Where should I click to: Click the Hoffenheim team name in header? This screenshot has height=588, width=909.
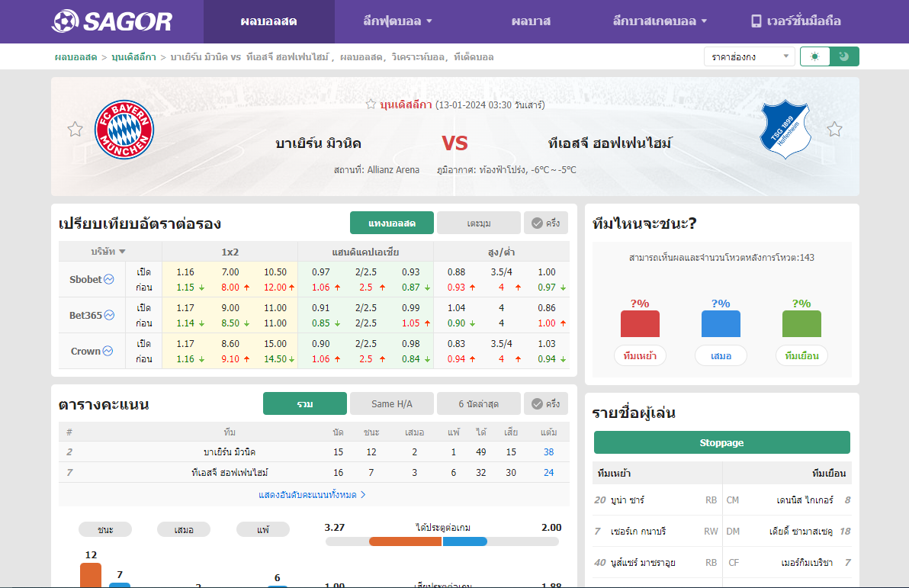click(x=609, y=143)
